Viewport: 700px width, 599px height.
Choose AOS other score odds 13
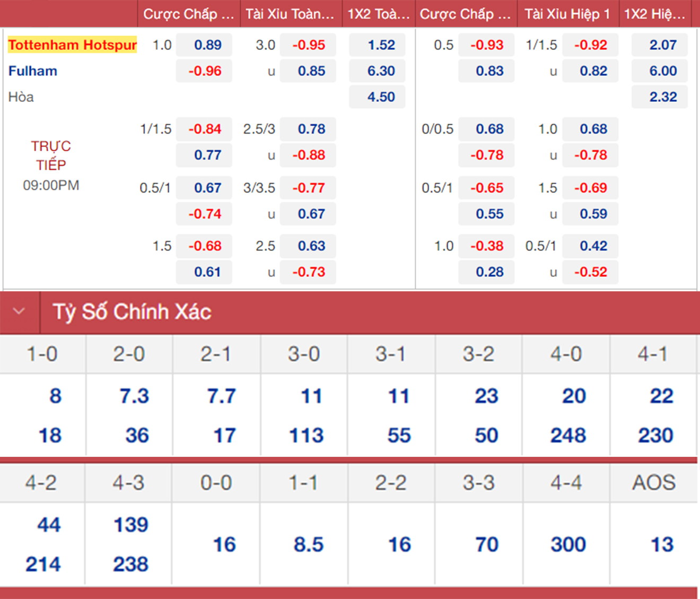coord(661,544)
